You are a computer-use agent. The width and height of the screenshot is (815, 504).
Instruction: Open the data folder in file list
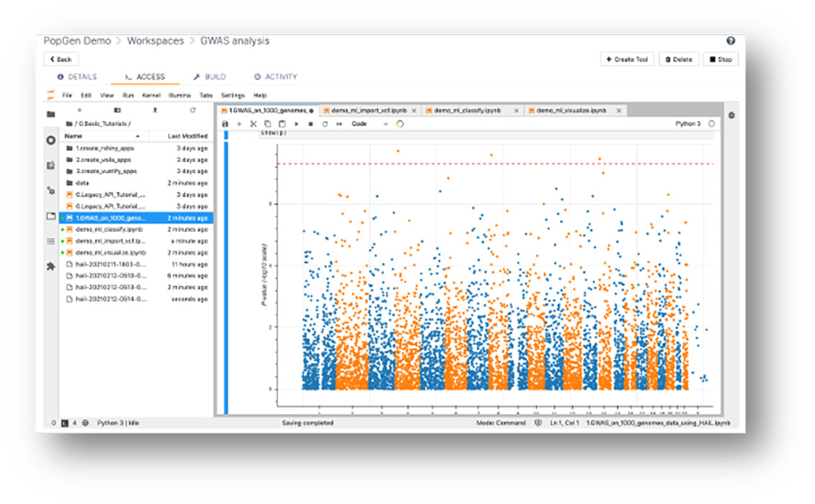(x=82, y=183)
